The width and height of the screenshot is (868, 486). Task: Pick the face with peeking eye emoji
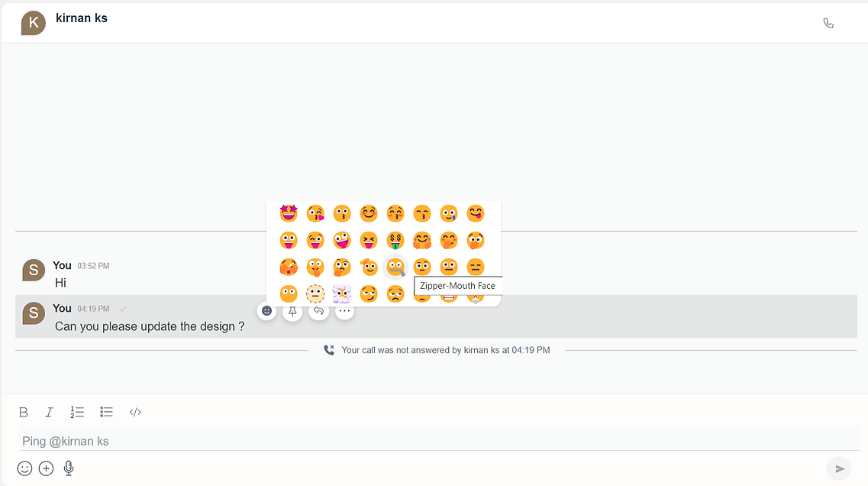pos(289,267)
